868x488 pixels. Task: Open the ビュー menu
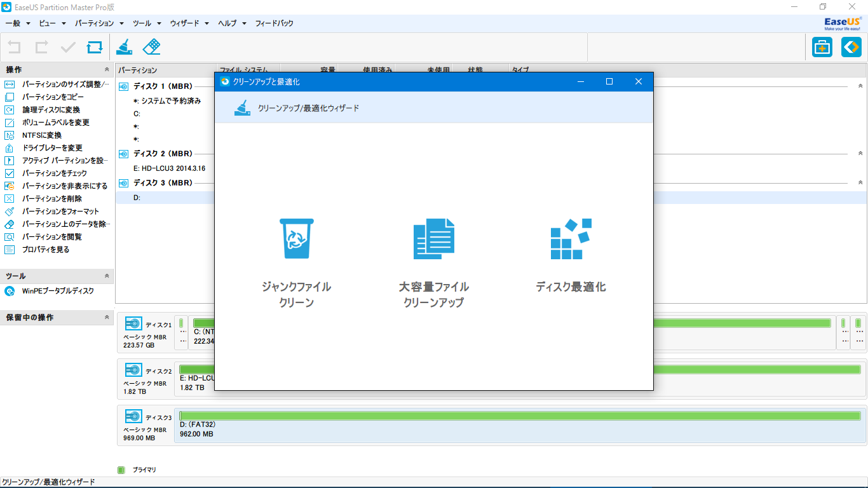(52, 23)
